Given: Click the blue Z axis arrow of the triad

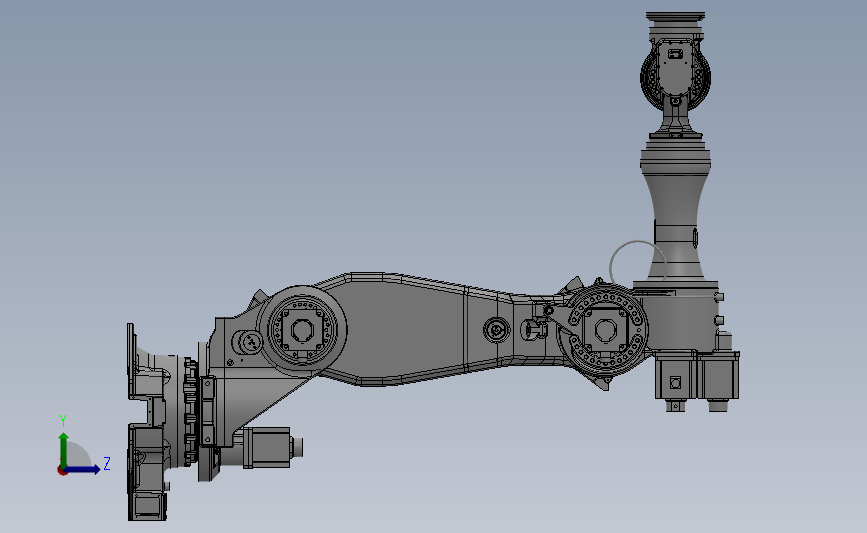Looking at the screenshot, I should [x=83, y=469].
